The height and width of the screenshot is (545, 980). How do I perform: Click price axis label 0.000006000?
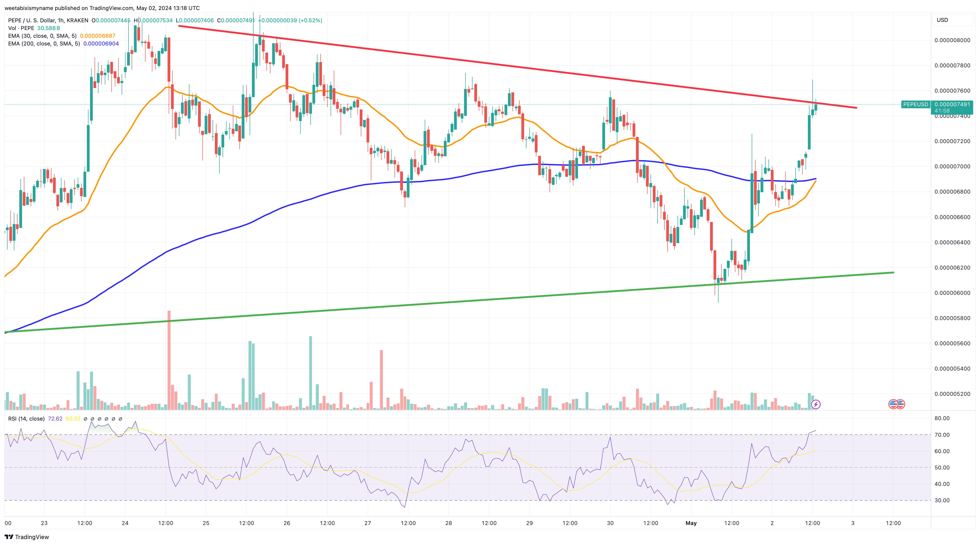pyautogui.click(x=952, y=293)
